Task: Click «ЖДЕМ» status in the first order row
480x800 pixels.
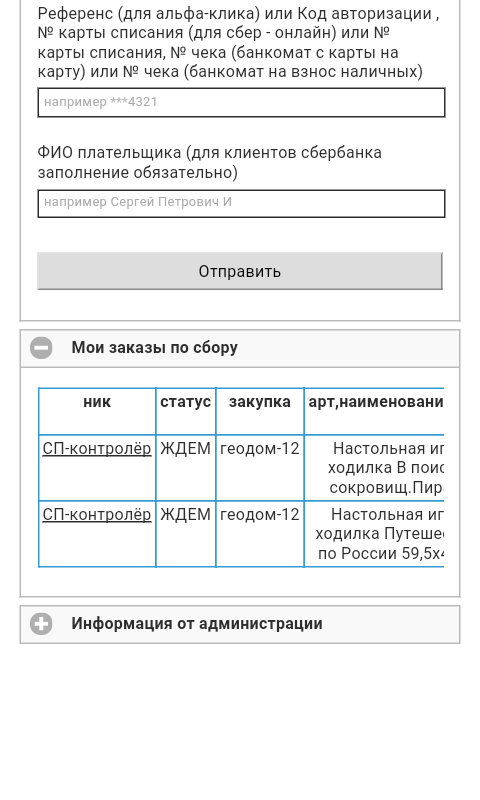Action: coord(186,448)
